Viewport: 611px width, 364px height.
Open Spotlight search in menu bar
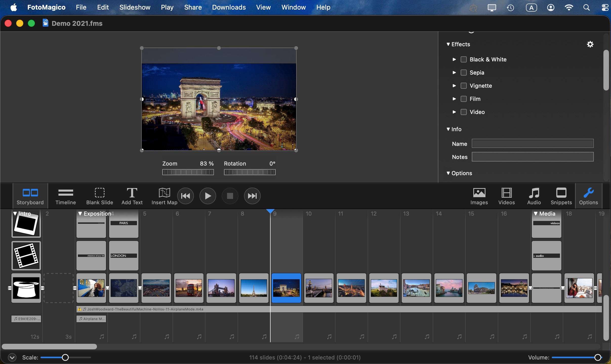587,8
